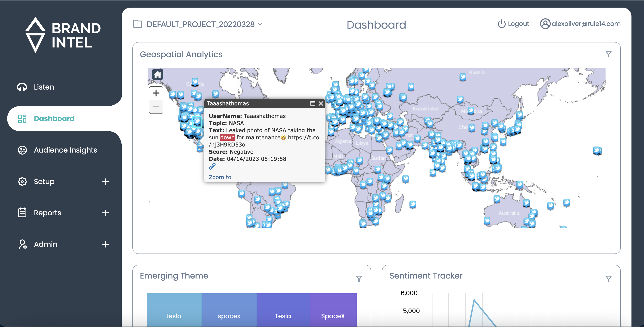Open Emerging Theme filter funnel
The width and height of the screenshot is (644, 327).
pos(359,279)
